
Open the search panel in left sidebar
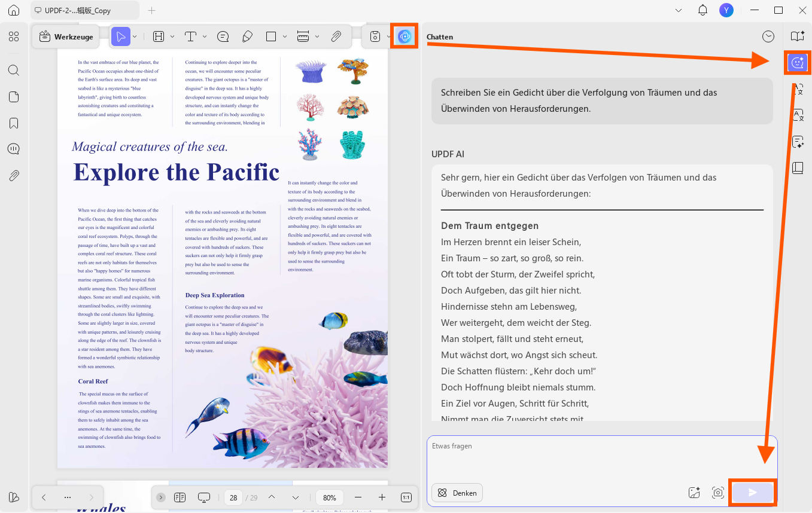(x=14, y=71)
